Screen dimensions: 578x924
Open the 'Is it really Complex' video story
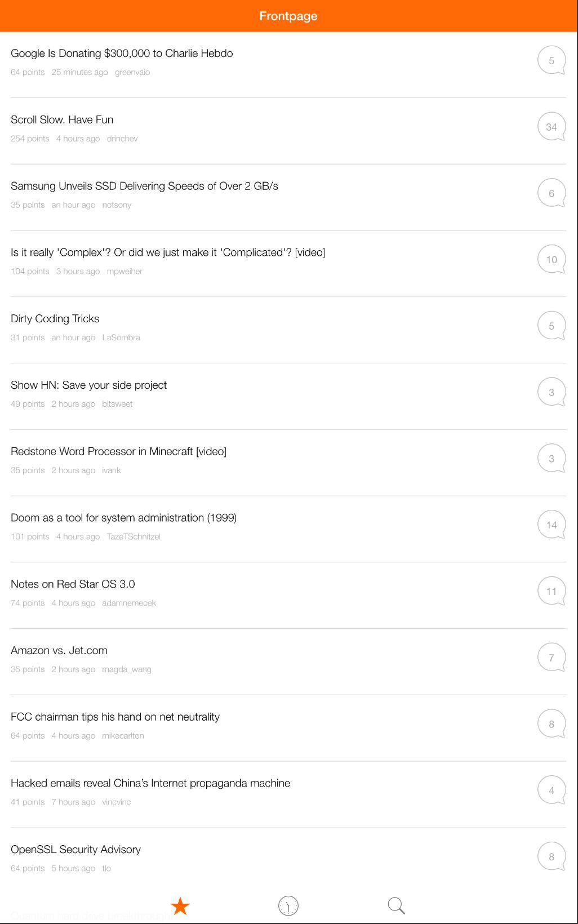pos(168,252)
